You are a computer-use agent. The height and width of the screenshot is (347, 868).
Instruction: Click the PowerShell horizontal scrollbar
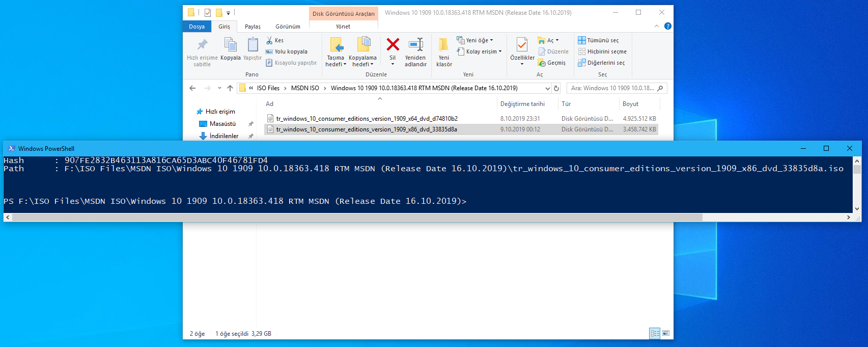(357, 218)
